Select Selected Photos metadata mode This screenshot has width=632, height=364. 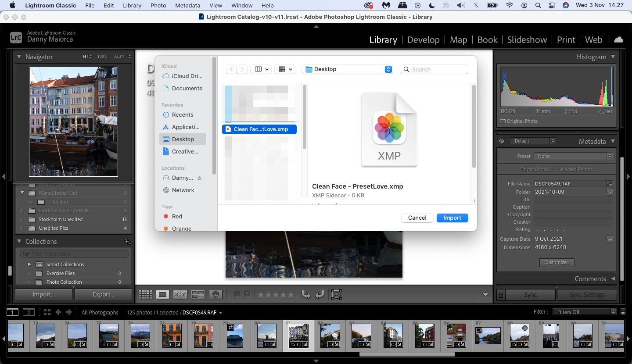point(575,169)
